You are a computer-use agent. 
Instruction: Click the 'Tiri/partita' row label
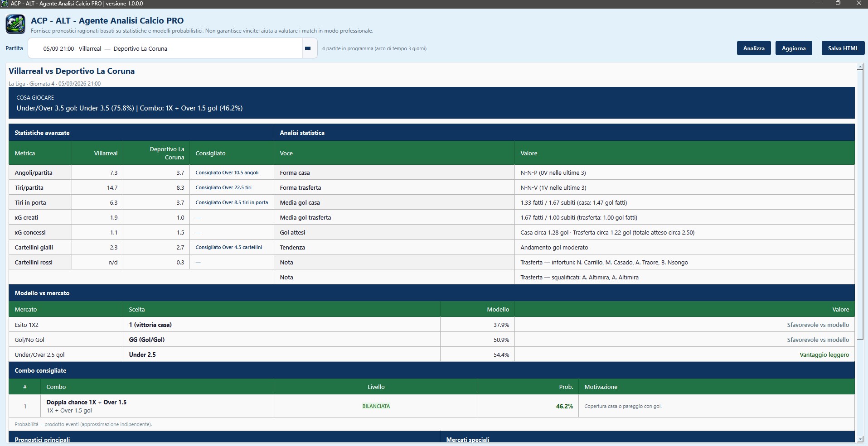tap(29, 187)
